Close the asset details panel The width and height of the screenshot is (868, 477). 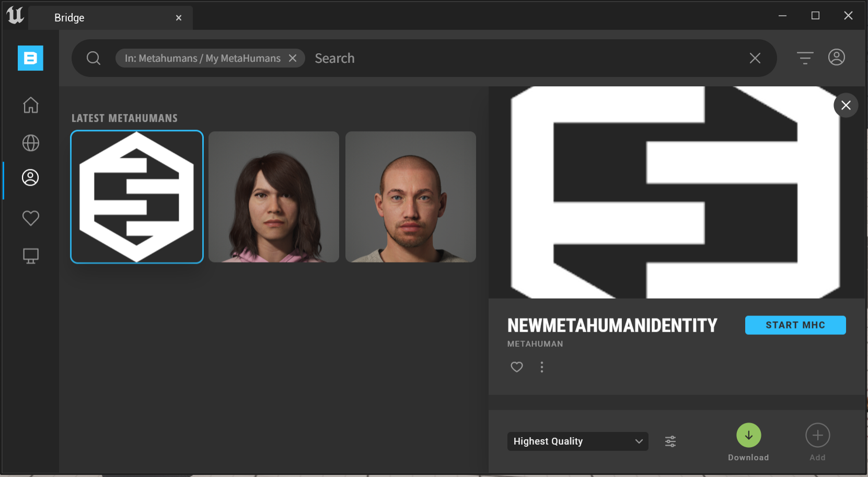(x=846, y=105)
